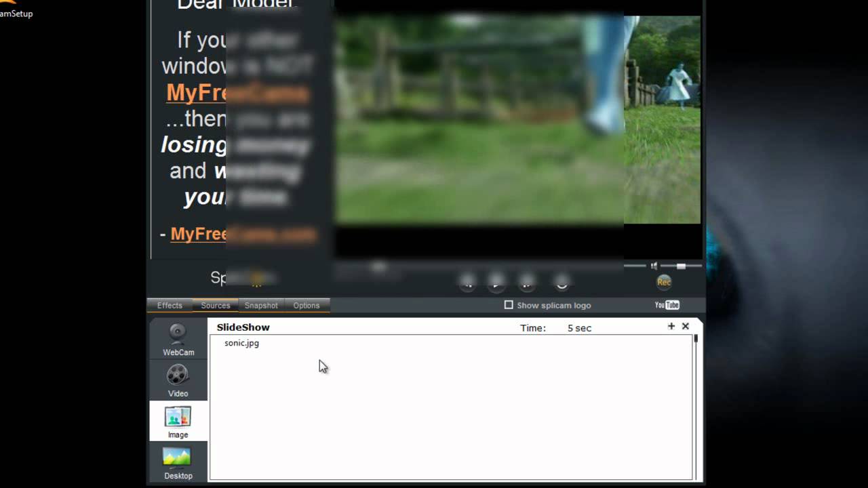This screenshot has height=488, width=868.
Task: Select the Desktop source
Action: (178, 464)
